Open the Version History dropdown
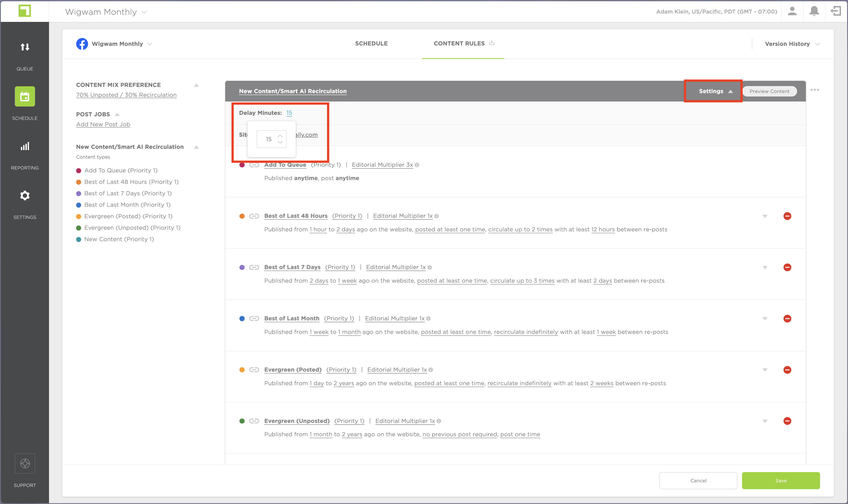This screenshot has width=848, height=504. pos(792,44)
